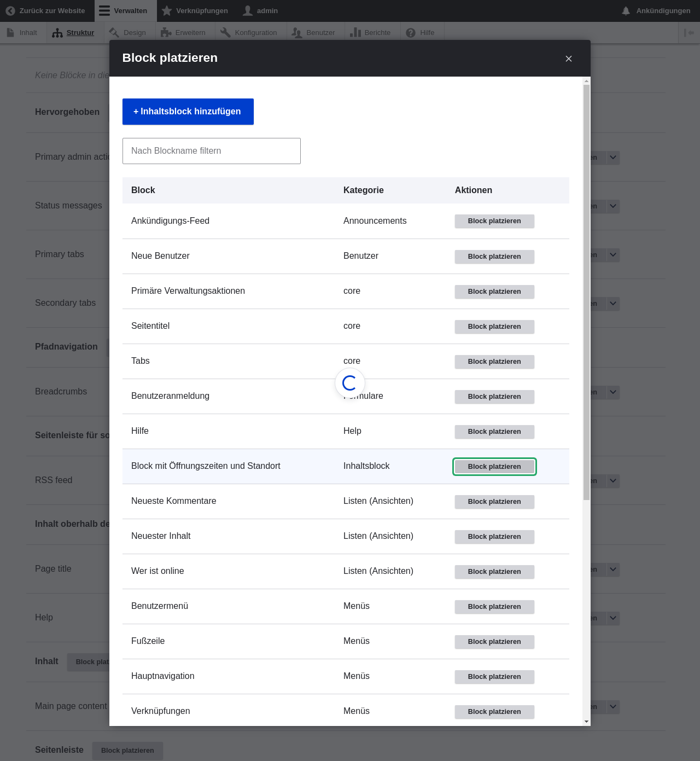
Task: Place the Primäre Verwaltungsaktionen block
Action: tap(494, 292)
